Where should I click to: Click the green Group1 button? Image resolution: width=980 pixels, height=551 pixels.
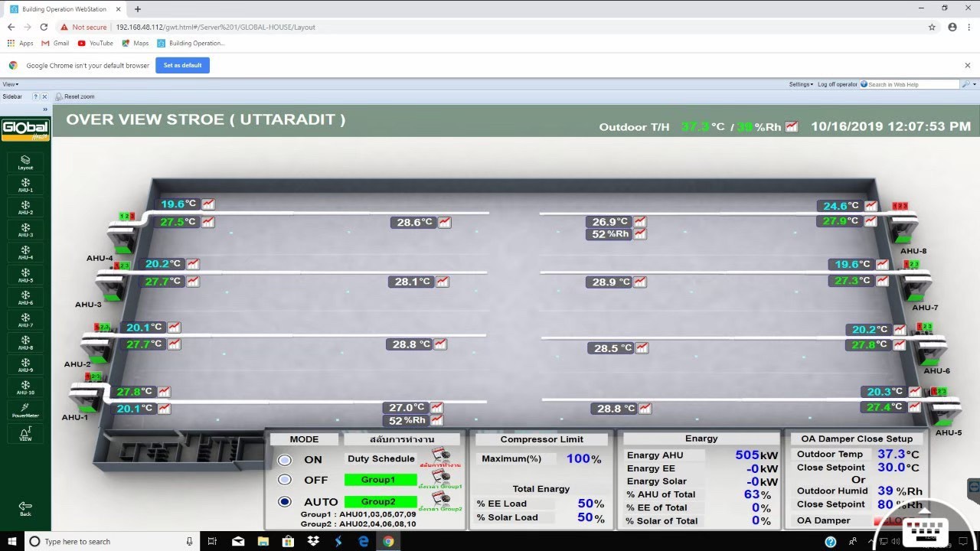click(x=381, y=480)
